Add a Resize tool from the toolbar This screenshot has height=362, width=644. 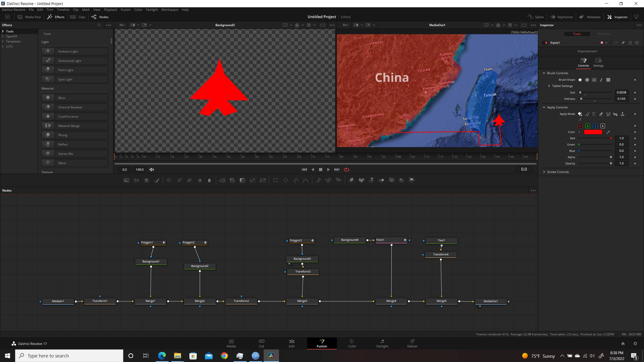tap(252, 180)
